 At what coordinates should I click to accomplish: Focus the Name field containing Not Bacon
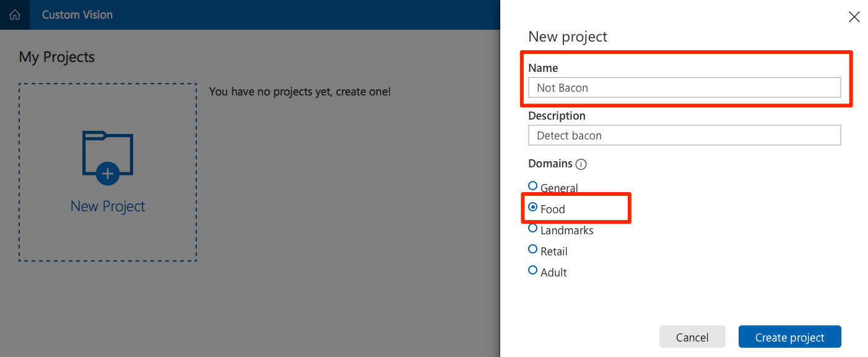685,87
